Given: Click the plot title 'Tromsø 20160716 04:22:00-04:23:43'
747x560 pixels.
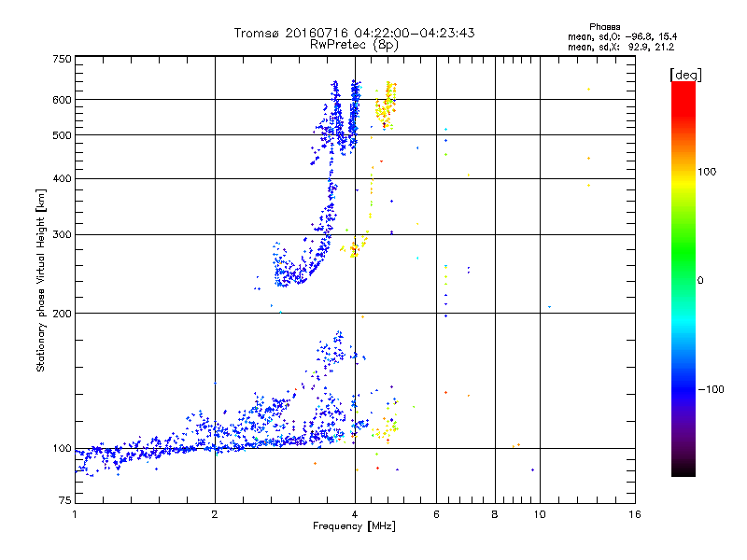Looking at the screenshot, I should 354,33.
